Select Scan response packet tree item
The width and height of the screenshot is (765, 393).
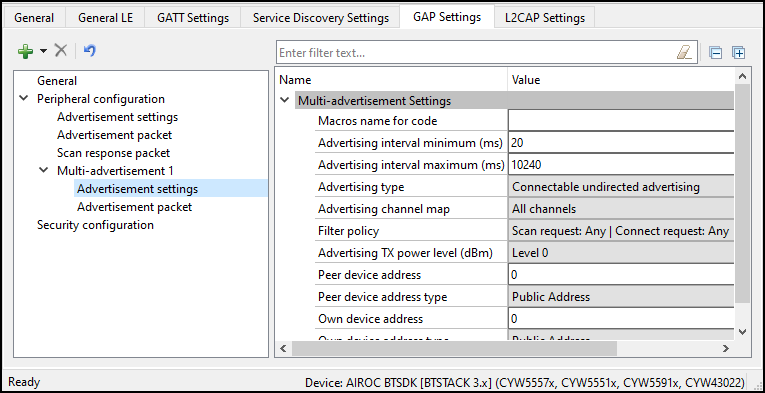[113, 153]
